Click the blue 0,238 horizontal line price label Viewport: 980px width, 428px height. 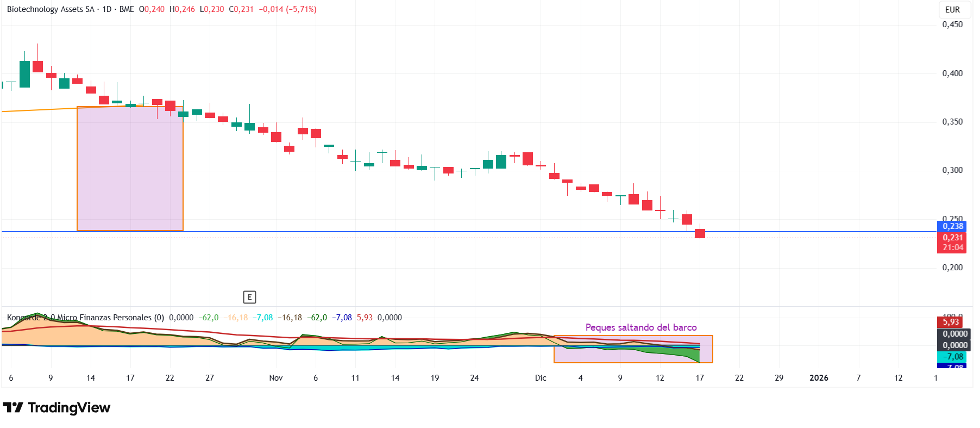pyautogui.click(x=952, y=226)
